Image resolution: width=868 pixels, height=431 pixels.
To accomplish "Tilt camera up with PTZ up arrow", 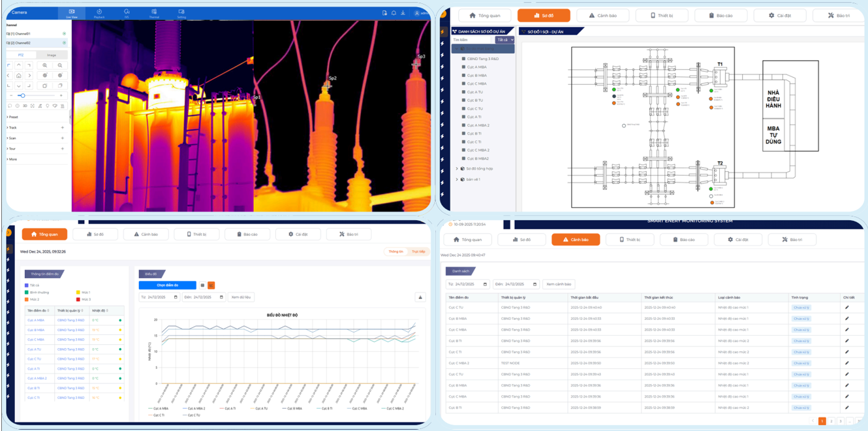I will coord(19,65).
